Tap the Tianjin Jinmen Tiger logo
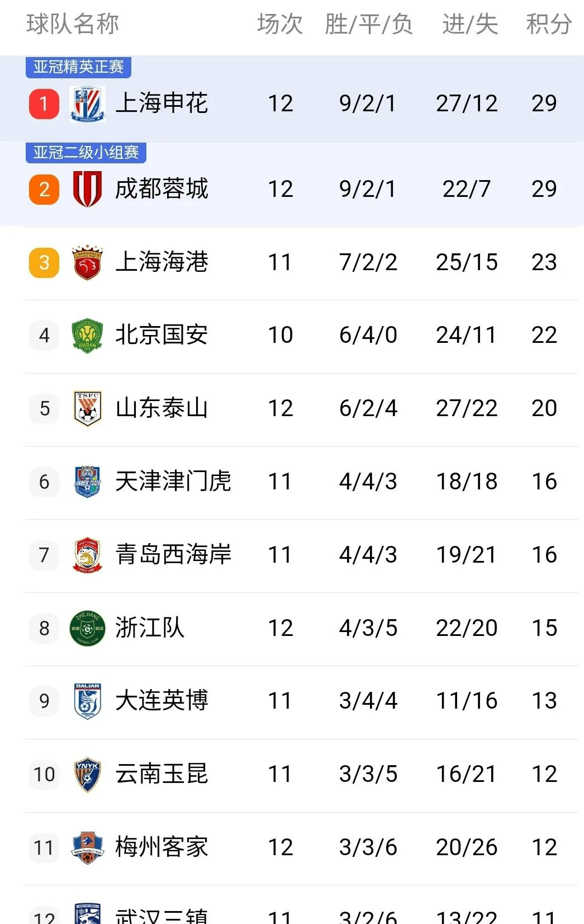The height and width of the screenshot is (924, 584). click(88, 482)
